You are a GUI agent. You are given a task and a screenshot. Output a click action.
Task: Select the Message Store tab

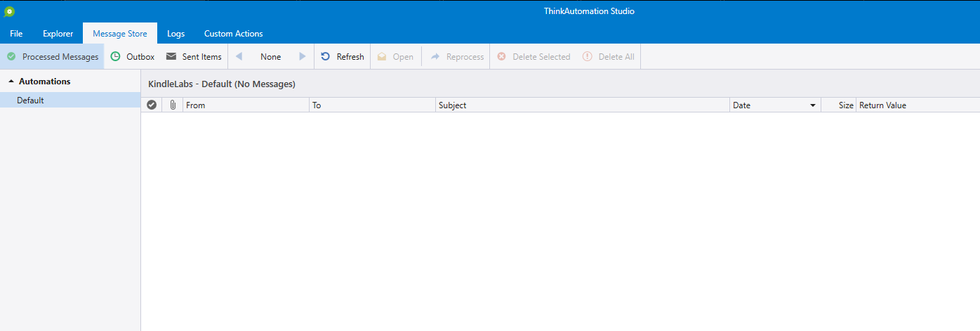(x=120, y=34)
